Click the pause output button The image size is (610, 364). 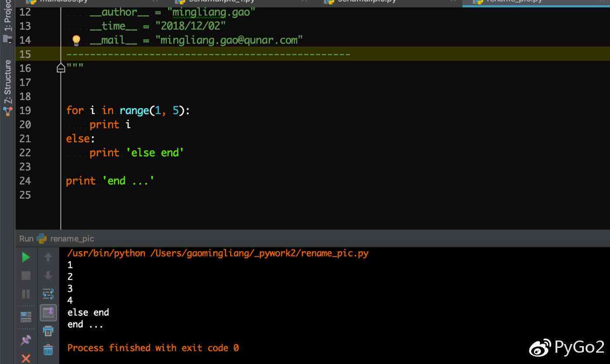point(26,294)
